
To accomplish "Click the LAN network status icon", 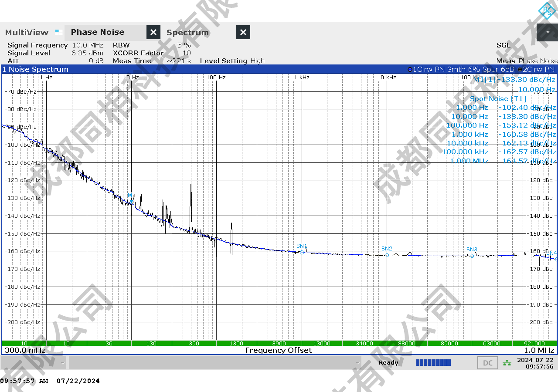I will [507, 362].
